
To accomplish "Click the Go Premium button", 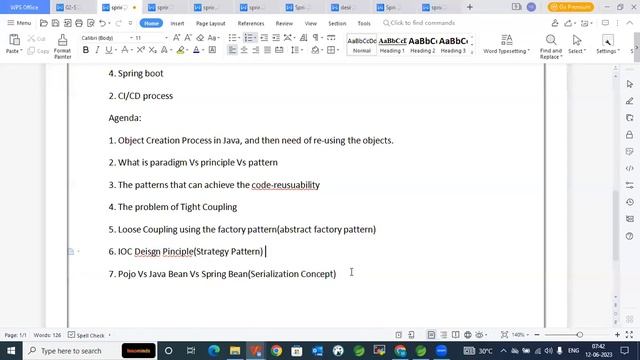I will 571,7.
